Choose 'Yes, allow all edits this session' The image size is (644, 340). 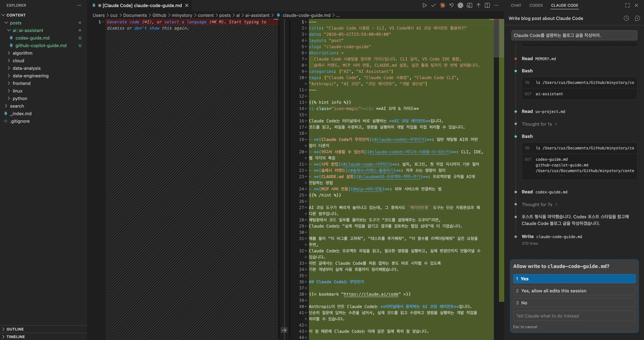[574, 291]
